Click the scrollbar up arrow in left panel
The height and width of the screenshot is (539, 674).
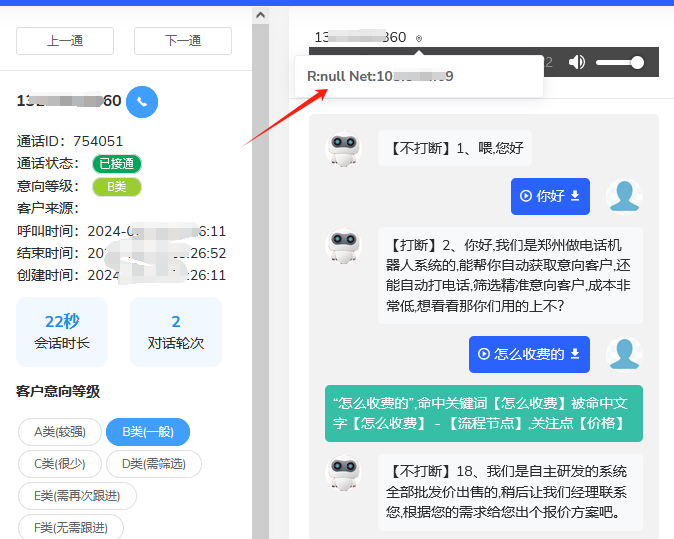point(260,15)
